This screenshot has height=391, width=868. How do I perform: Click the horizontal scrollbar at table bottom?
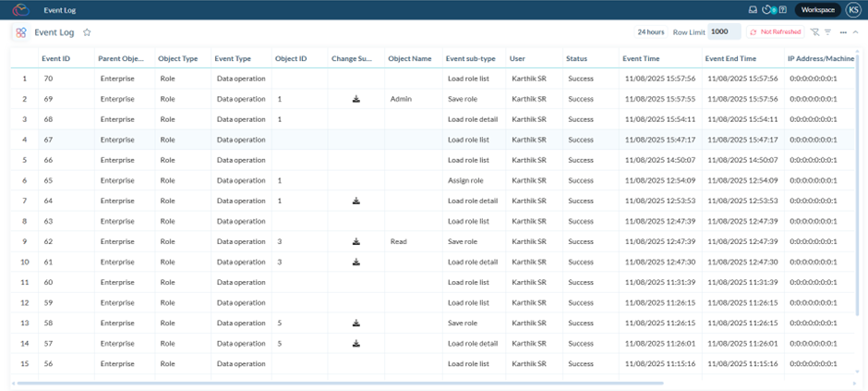[369, 383]
